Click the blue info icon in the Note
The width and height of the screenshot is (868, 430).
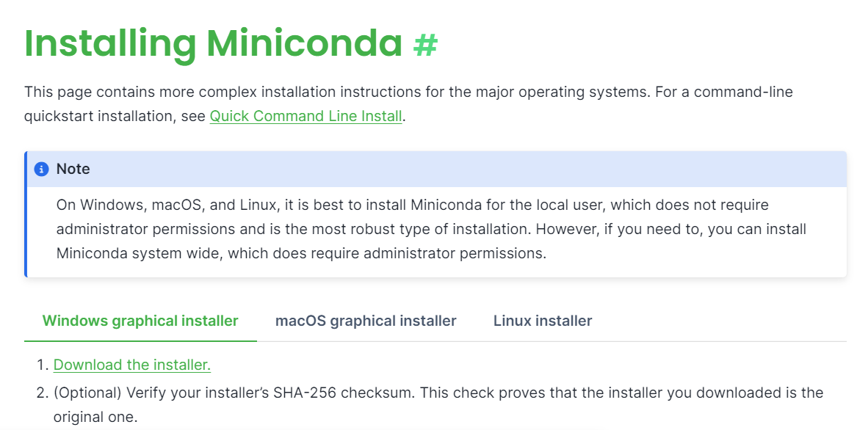point(42,170)
